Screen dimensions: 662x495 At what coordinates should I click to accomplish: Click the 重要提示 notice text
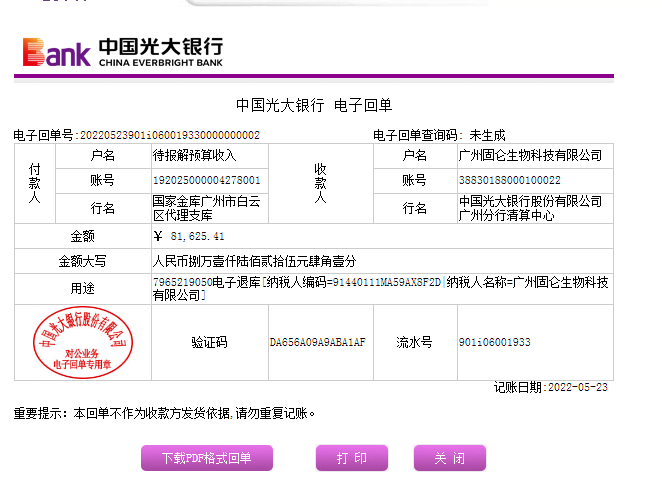(x=165, y=413)
